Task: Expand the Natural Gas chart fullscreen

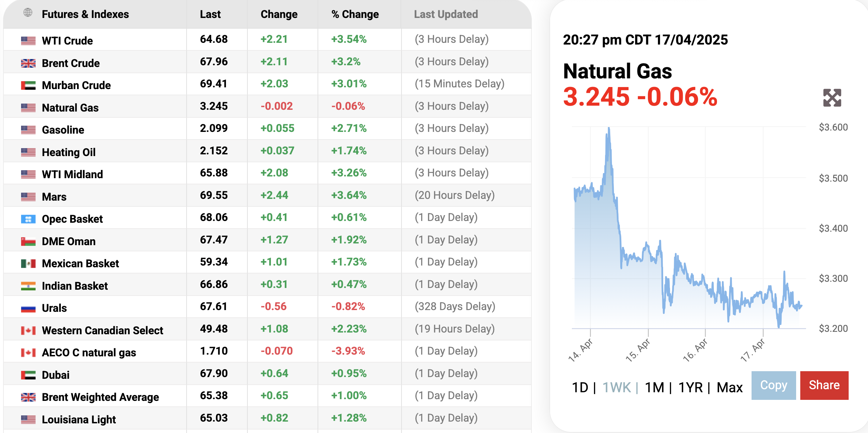Action: [832, 98]
